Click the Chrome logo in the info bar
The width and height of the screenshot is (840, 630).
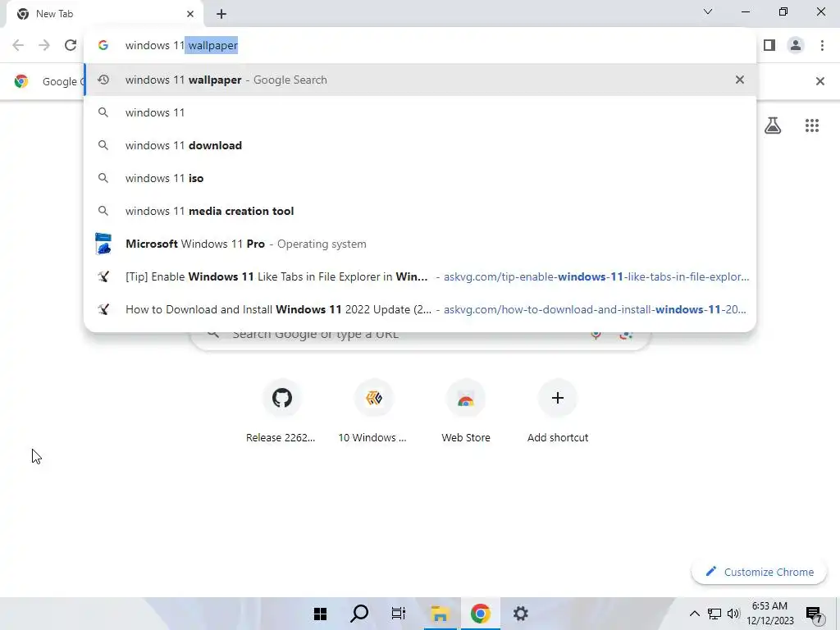click(x=21, y=81)
